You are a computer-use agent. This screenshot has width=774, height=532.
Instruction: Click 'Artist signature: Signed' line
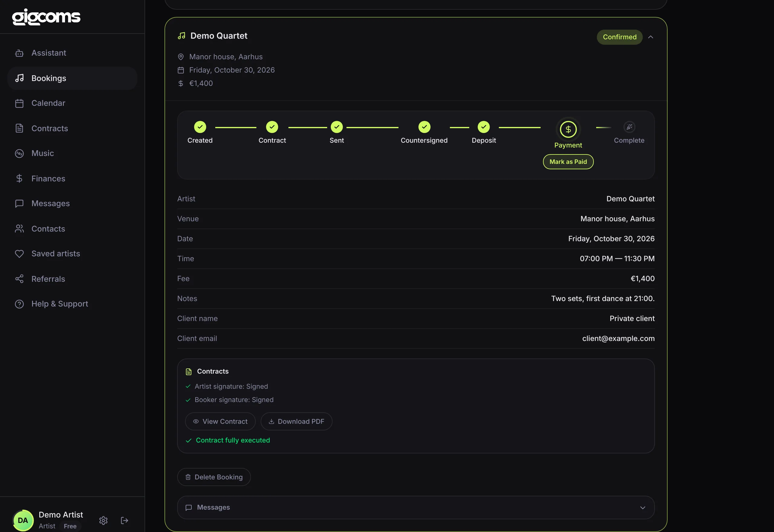[227, 387]
